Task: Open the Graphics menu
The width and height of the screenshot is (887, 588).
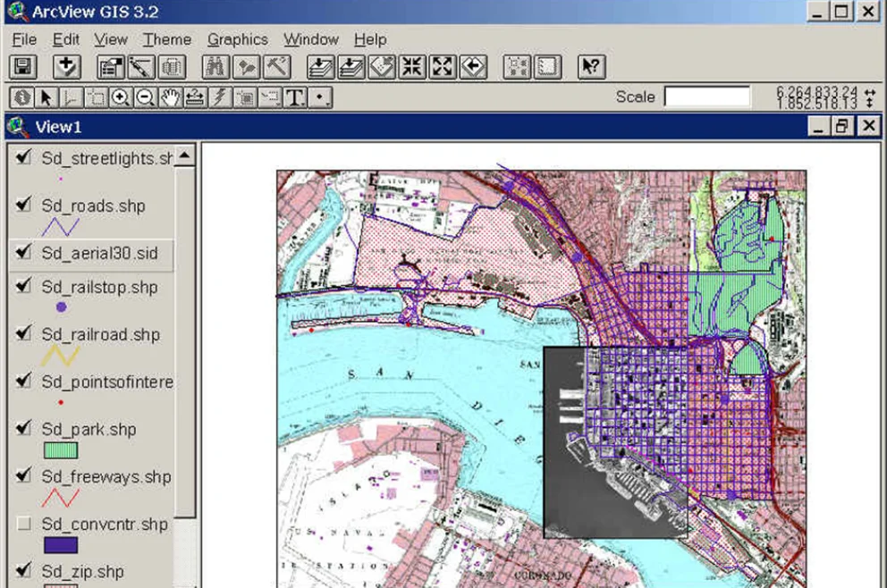Action: pyautogui.click(x=237, y=39)
